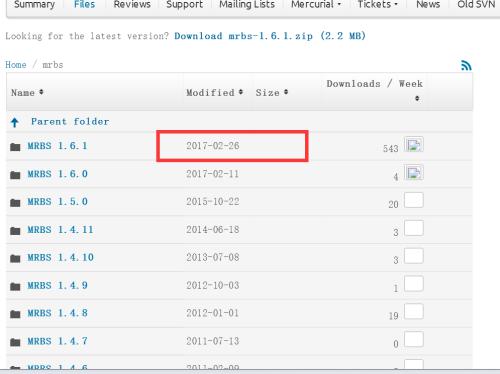Open the MRBS 1.4.11 folder link
This screenshot has width=500, height=374.
tap(60, 230)
